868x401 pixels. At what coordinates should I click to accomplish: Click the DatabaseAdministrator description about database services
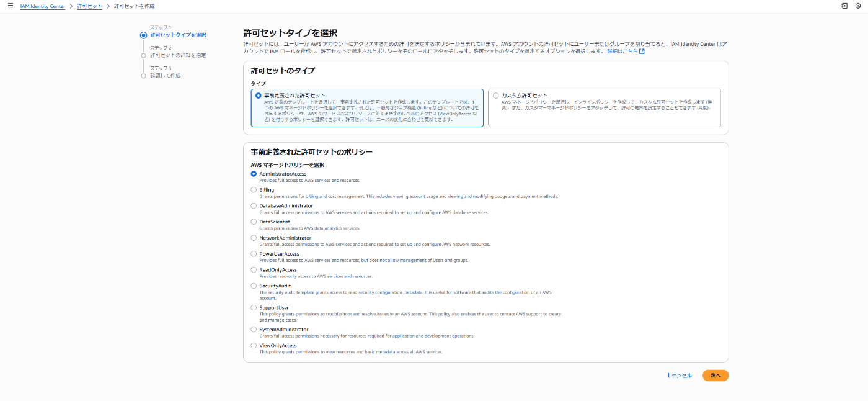click(374, 212)
